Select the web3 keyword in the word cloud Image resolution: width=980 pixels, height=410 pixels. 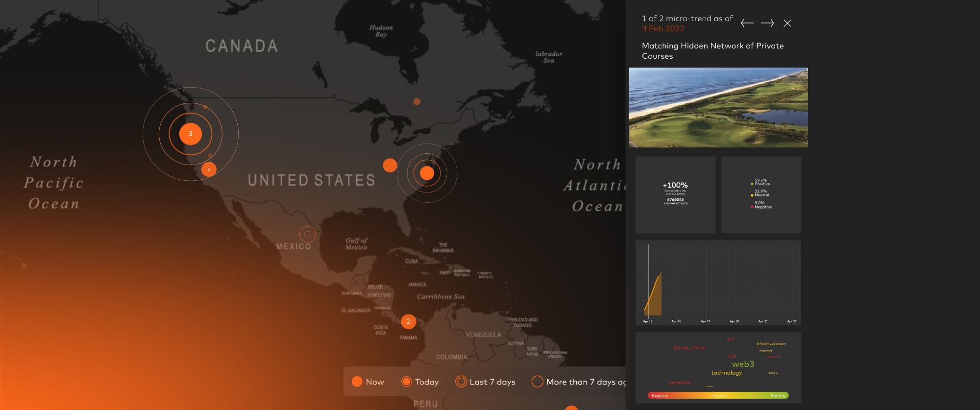coord(743,364)
